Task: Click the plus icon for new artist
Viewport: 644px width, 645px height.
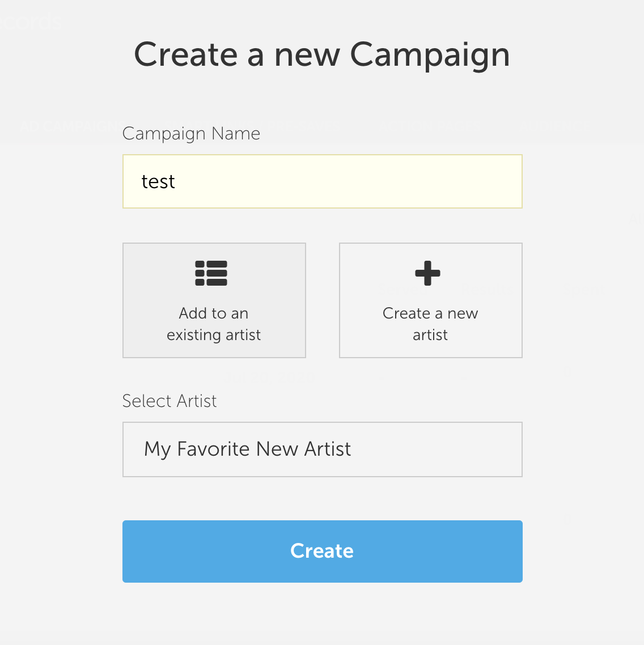Action: tap(427, 273)
